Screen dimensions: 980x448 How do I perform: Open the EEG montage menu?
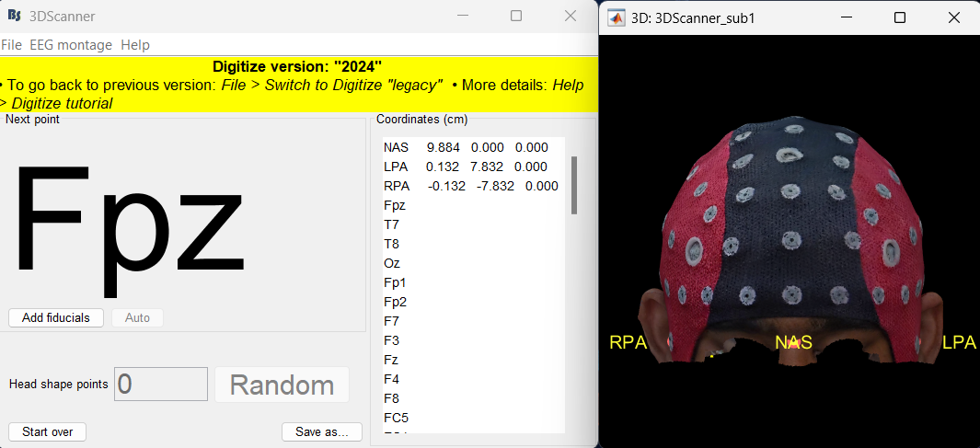coord(71,45)
